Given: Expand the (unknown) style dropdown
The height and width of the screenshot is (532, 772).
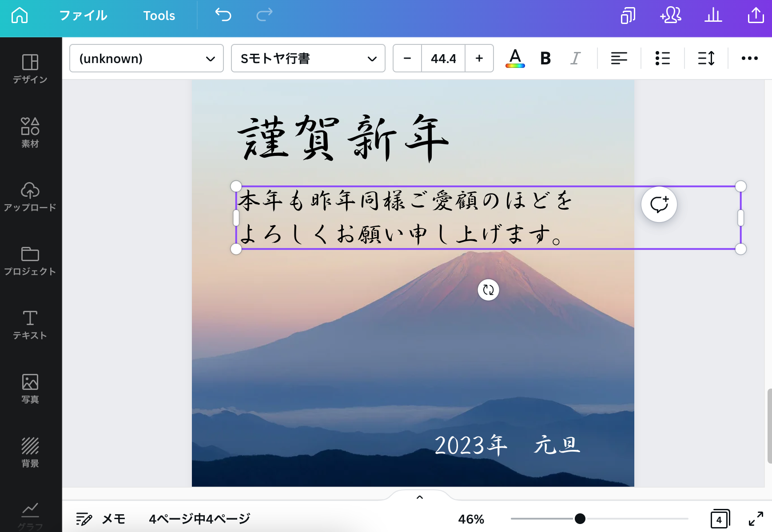Looking at the screenshot, I should (x=147, y=58).
